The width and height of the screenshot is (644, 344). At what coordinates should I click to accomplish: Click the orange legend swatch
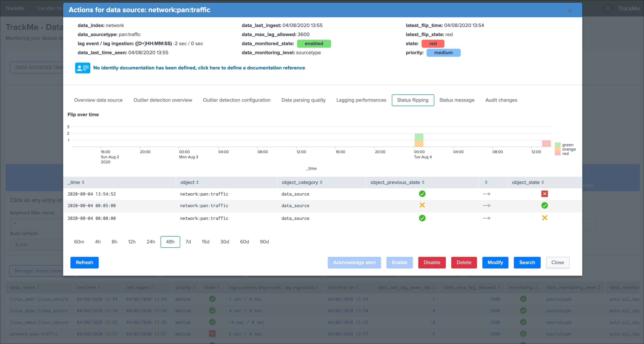coord(557,149)
